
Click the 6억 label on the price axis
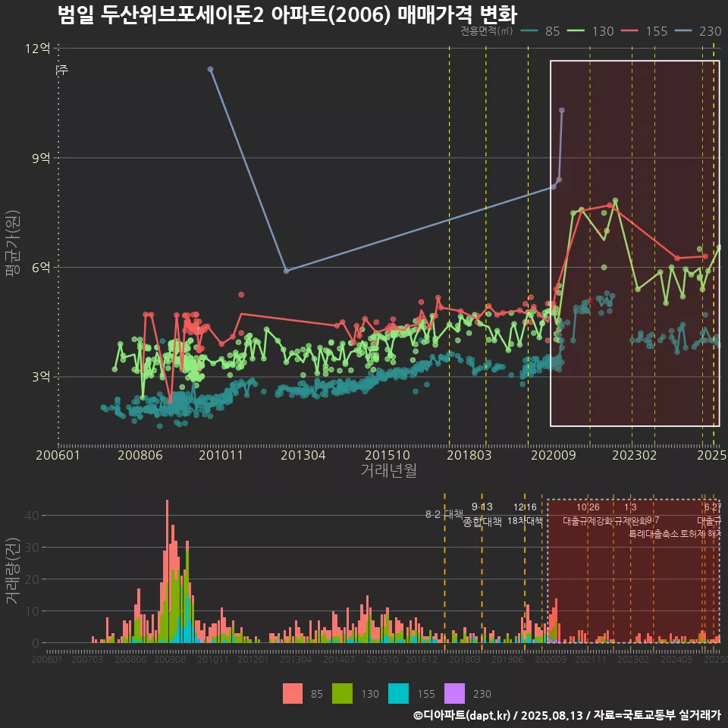pyautogui.click(x=41, y=268)
